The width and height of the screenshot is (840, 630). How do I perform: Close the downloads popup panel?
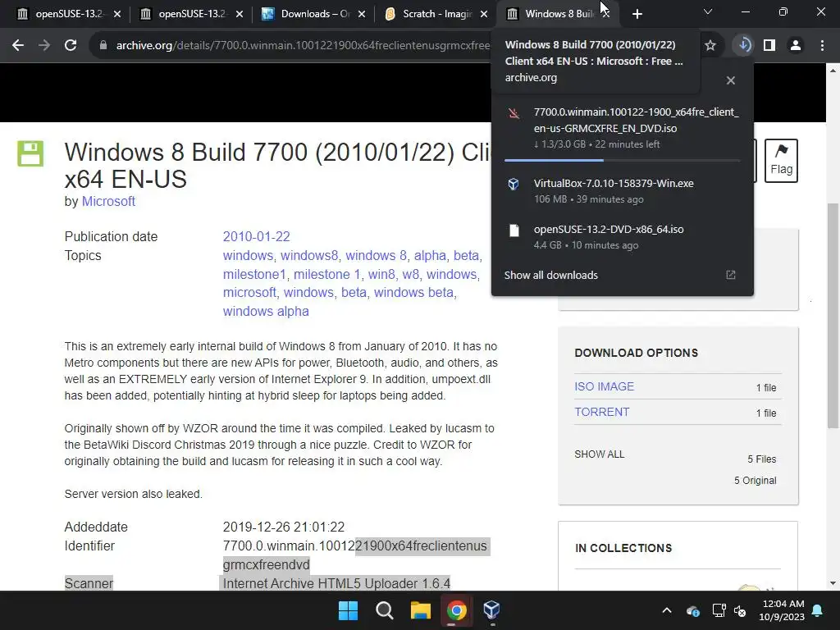[x=731, y=80]
